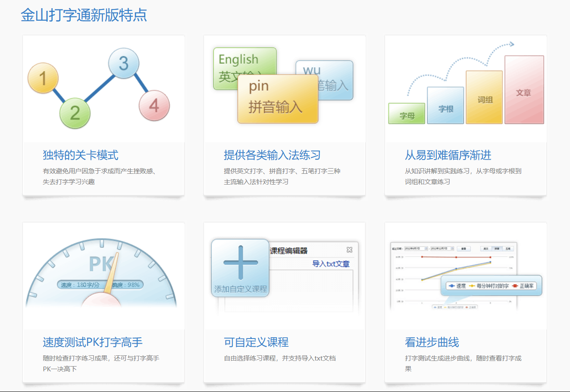Click the 导入txt文章 link
This screenshot has width=570, height=392.
pos(331,264)
